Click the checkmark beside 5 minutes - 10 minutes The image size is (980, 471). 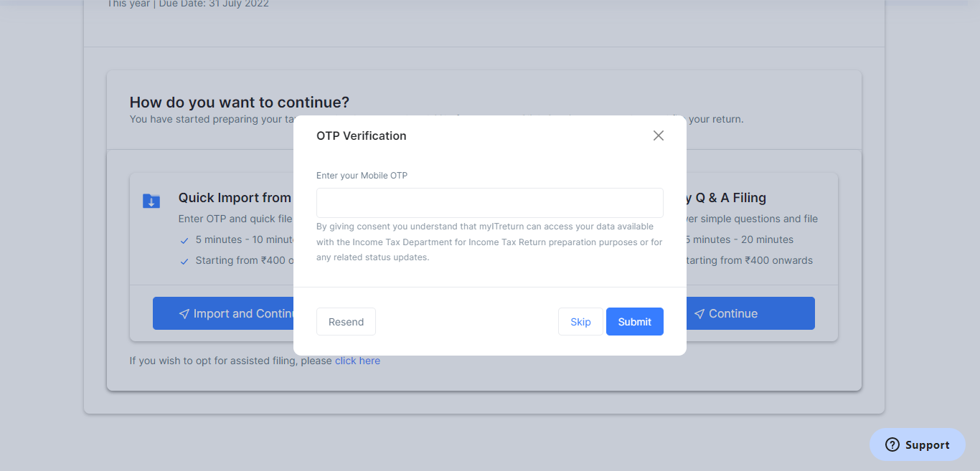[x=184, y=240]
